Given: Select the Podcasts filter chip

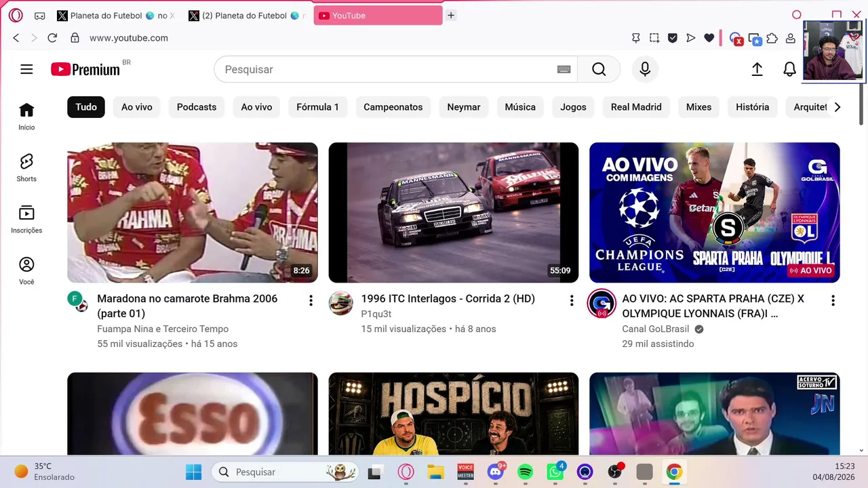Looking at the screenshot, I should tap(197, 107).
